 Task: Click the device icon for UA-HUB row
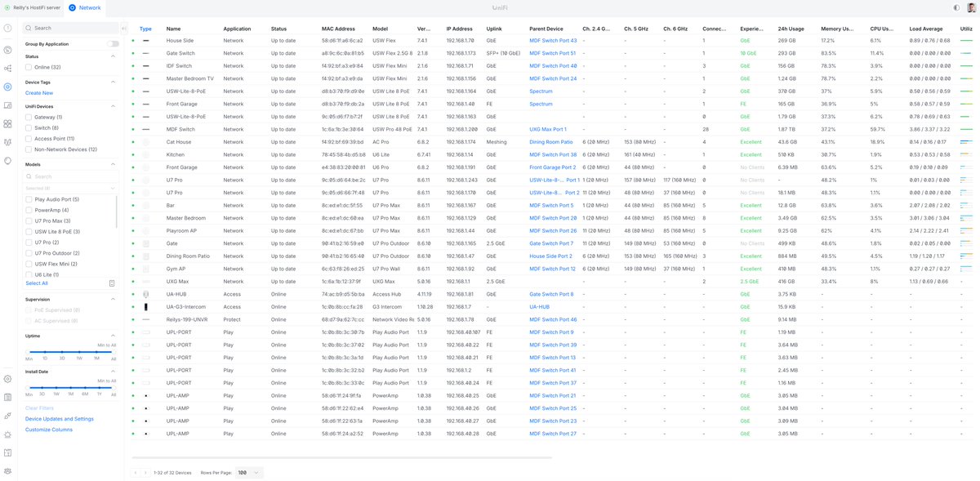(146, 294)
